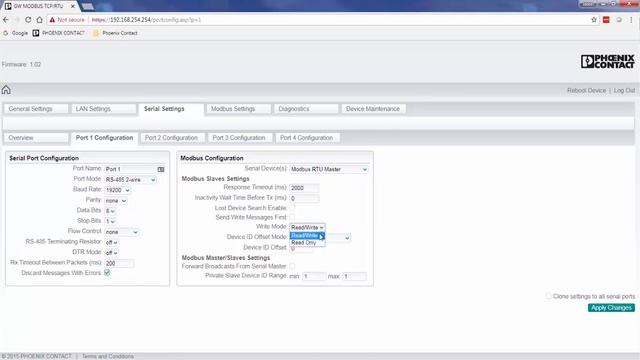Screen dimensions: 640x360
Task: Switch to Port 3 Configuration
Action: click(239, 138)
